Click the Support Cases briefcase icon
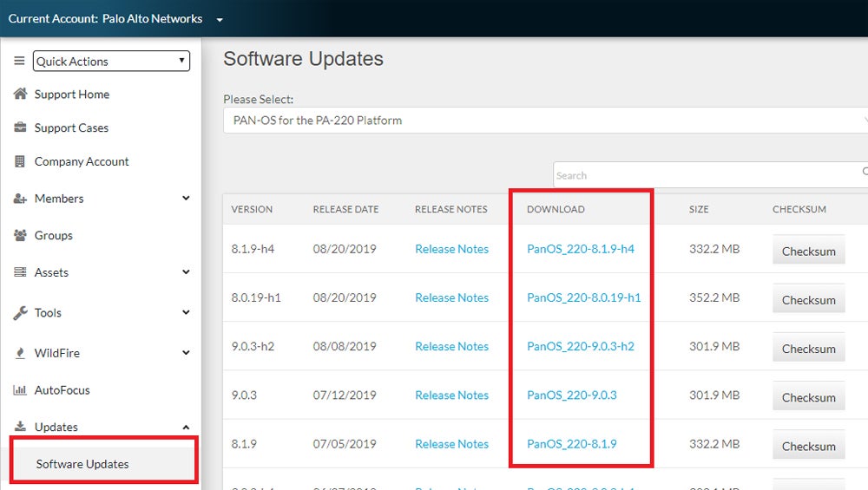Screen dimensions: 868x490 click(x=20, y=127)
